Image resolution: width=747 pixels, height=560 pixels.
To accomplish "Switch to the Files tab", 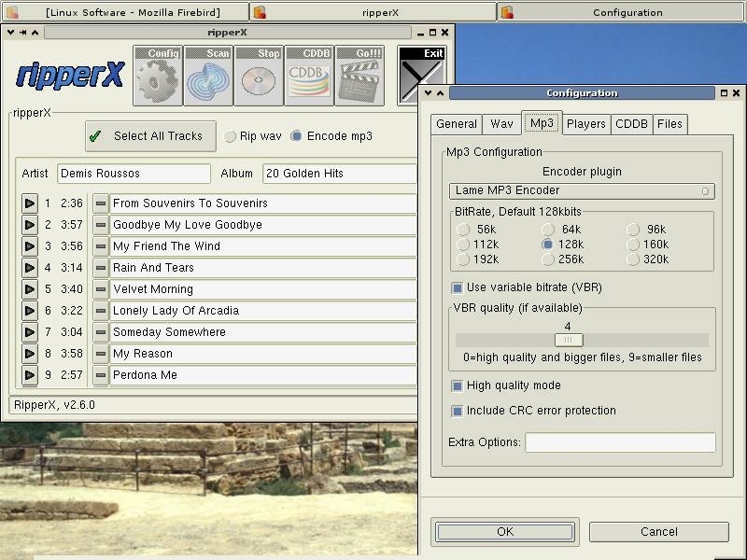I will pos(669,124).
